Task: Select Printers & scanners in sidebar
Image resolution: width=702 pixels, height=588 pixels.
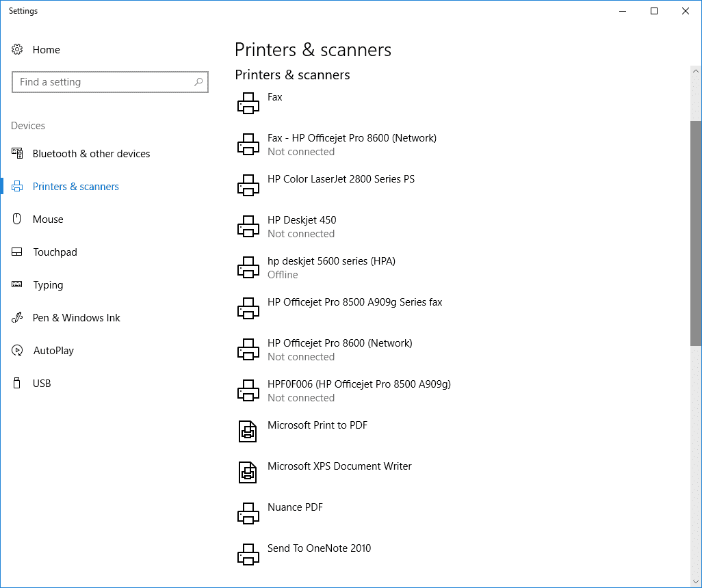Action: (x=76, y=186)
